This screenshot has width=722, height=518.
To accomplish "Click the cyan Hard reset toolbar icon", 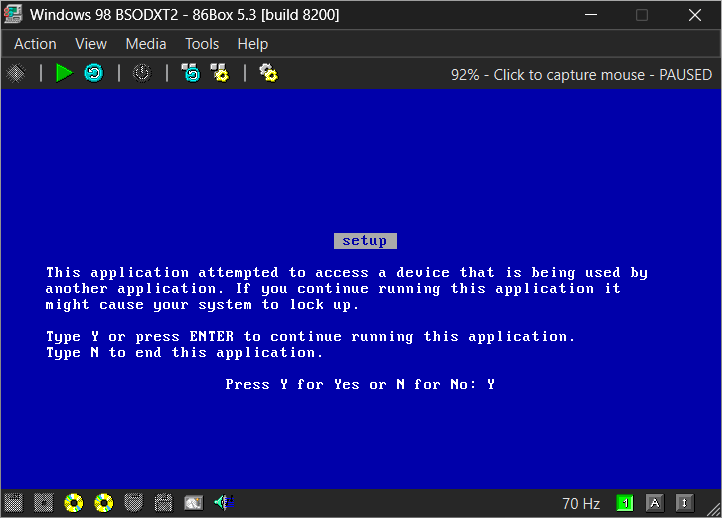I will pos(94,73).
